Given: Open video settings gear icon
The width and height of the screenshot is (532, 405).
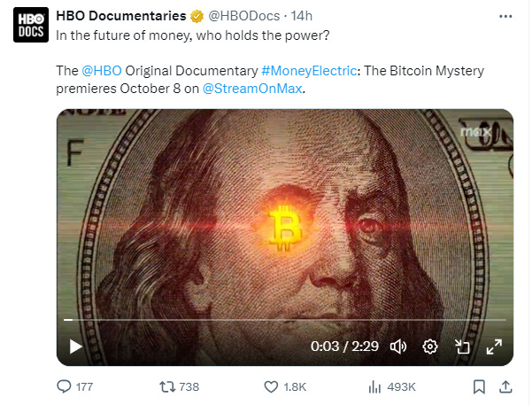Looking at the screenshot, I should coord(430,347).
